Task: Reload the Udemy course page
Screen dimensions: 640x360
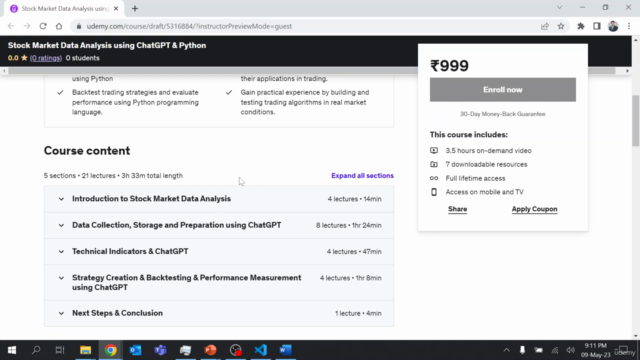Action: point(43,26)
